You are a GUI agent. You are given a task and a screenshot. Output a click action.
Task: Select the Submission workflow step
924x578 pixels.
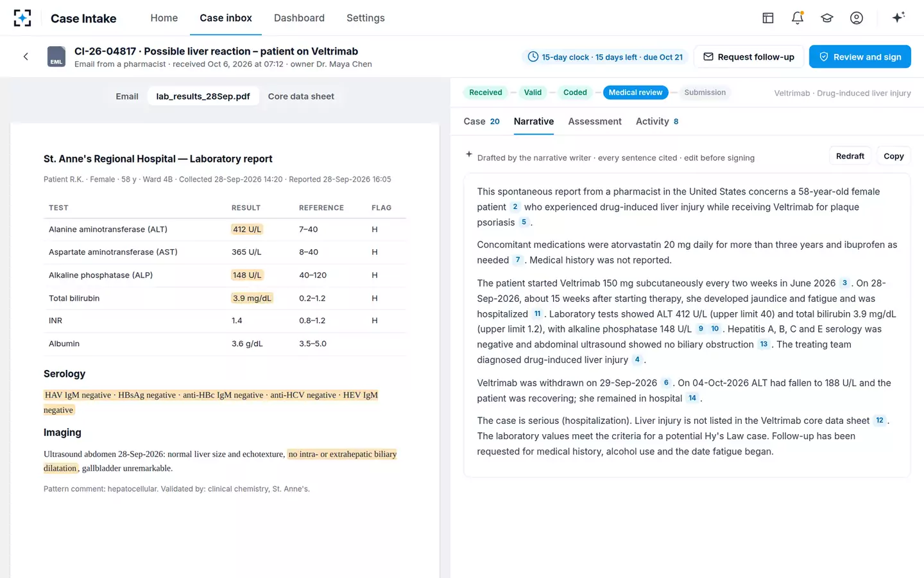tap(705, 92)
